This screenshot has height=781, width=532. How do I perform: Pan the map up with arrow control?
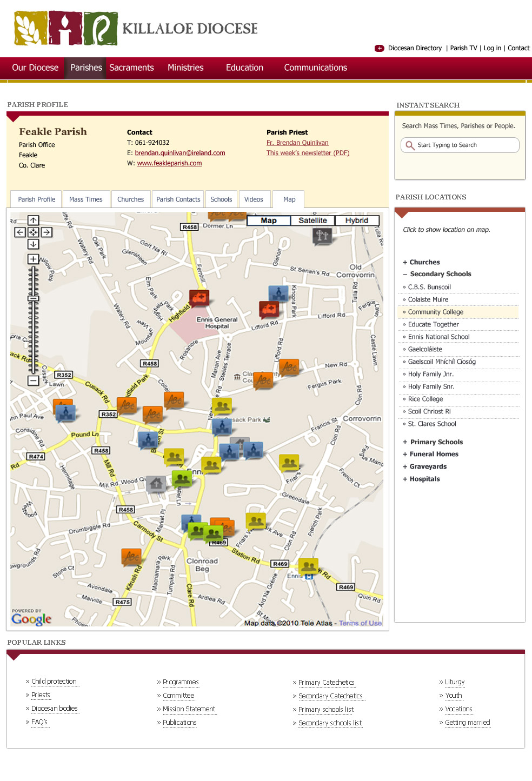tap(33, 221)
